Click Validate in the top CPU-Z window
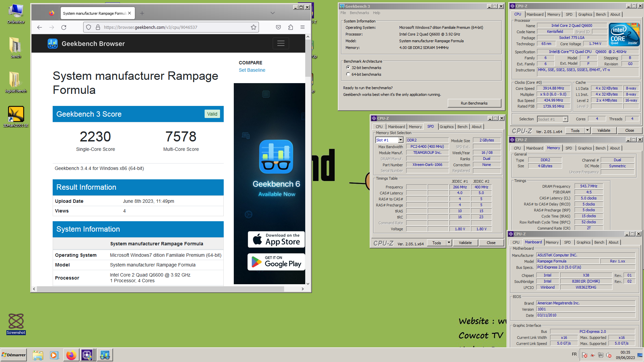This screenshot has width=644, height=362. pos(604,130)
